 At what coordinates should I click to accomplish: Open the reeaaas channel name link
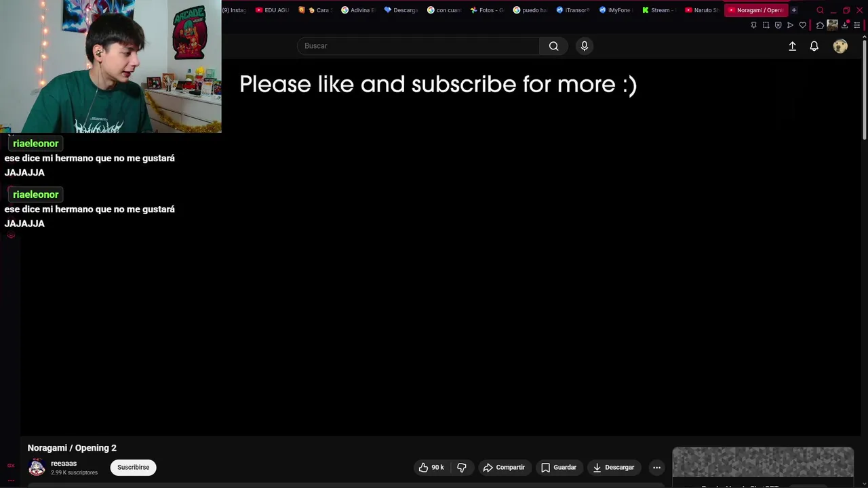point(64,464)
